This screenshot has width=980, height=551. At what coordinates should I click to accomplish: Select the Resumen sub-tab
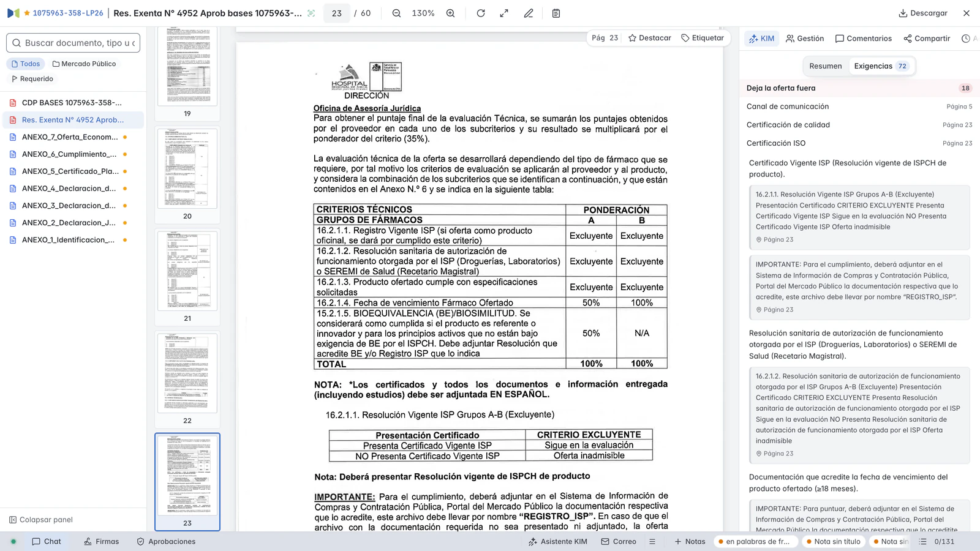(x=826, y=66)
